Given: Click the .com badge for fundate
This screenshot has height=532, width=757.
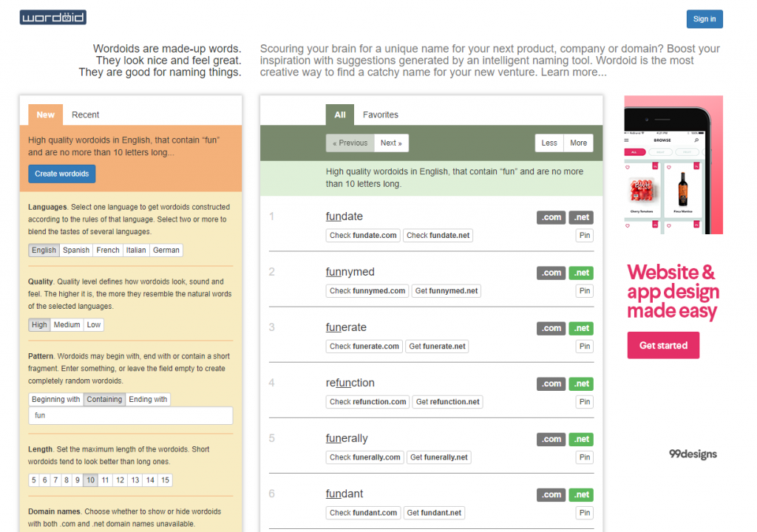Looking at the screenshot, I should (x=551, y=217).
